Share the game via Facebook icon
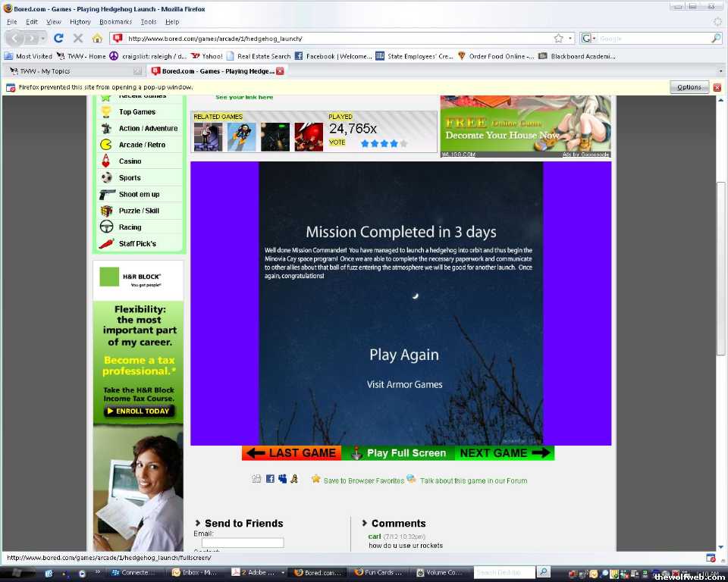Screen dimensions: 728x582 (270, 479)
